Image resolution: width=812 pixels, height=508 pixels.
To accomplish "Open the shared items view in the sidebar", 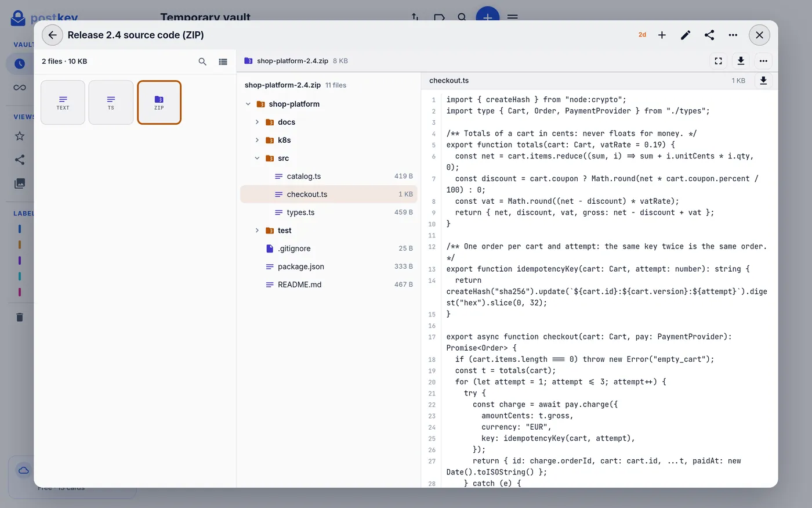I will (x=20, y=160).
